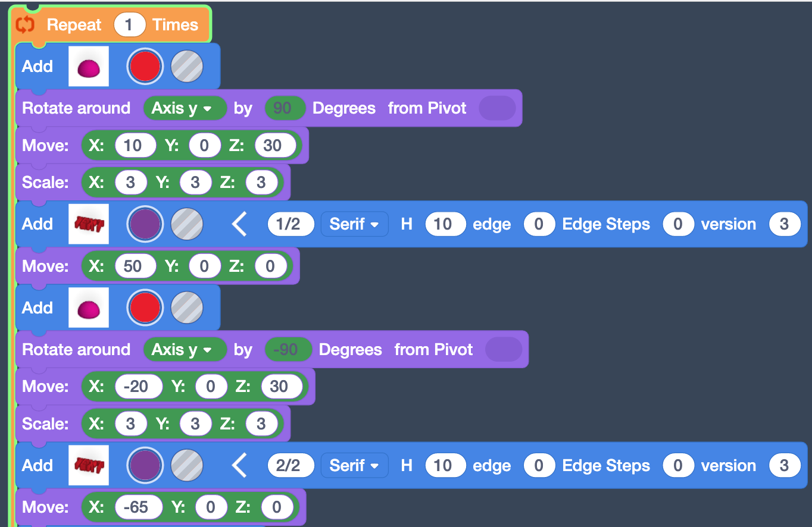
Task: Edit the 90 Degrees value in the first Rotate block
Action: click(285, 108)
